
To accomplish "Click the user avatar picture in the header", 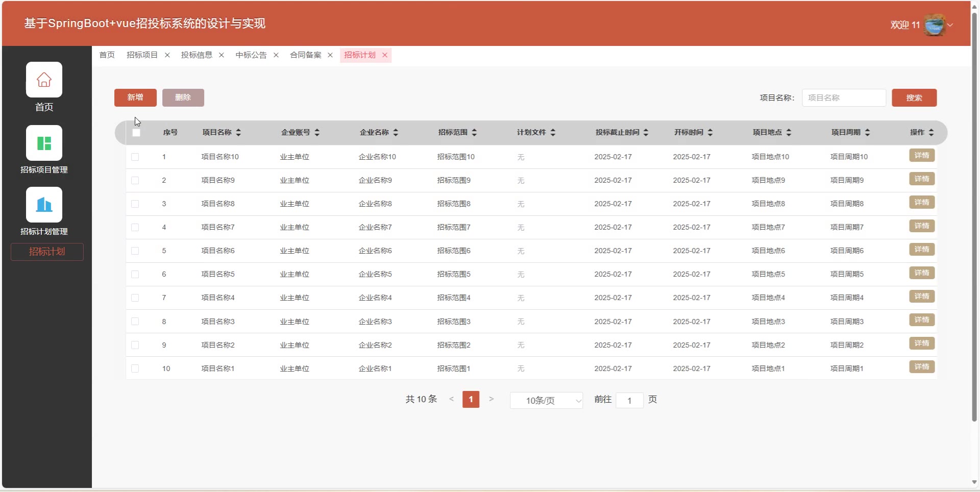I will point(935,24).
